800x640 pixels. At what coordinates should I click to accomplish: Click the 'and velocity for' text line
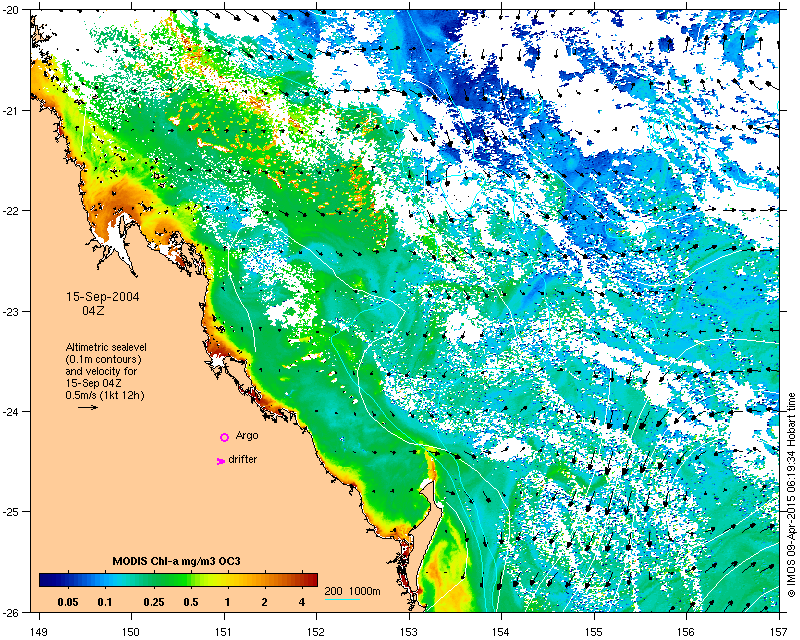click(101, 371)
